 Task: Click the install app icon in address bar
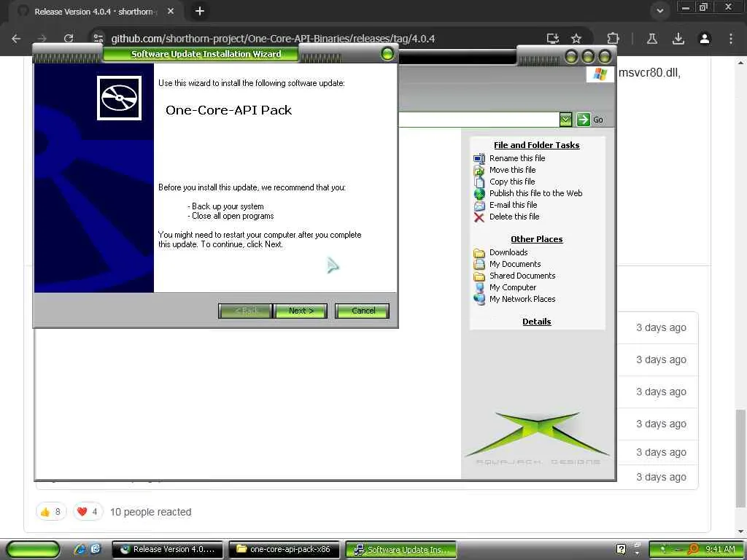pyautogui.click(x=553, y=39)
